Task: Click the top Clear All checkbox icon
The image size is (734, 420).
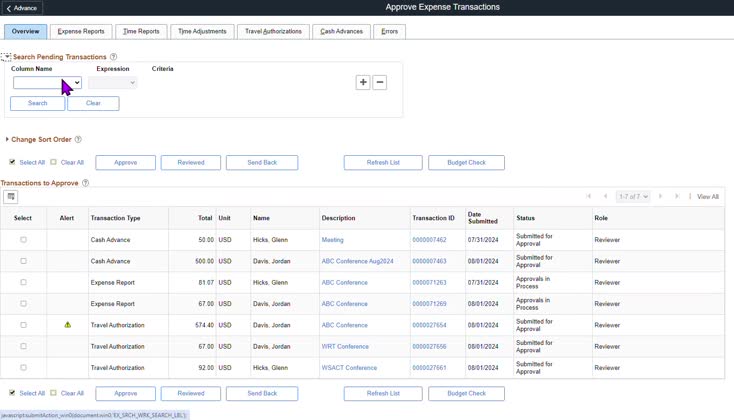Action: pos(53,162)
